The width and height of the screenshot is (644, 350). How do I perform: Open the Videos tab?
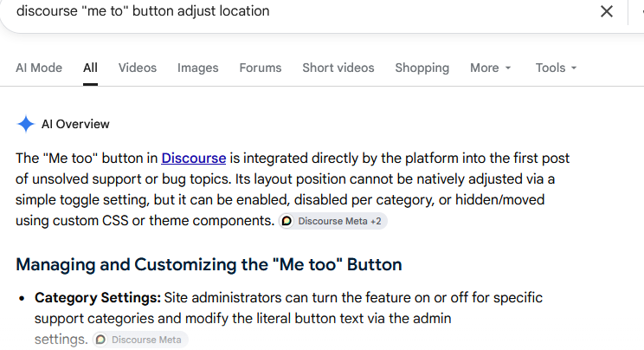click(x=138, y=68)
